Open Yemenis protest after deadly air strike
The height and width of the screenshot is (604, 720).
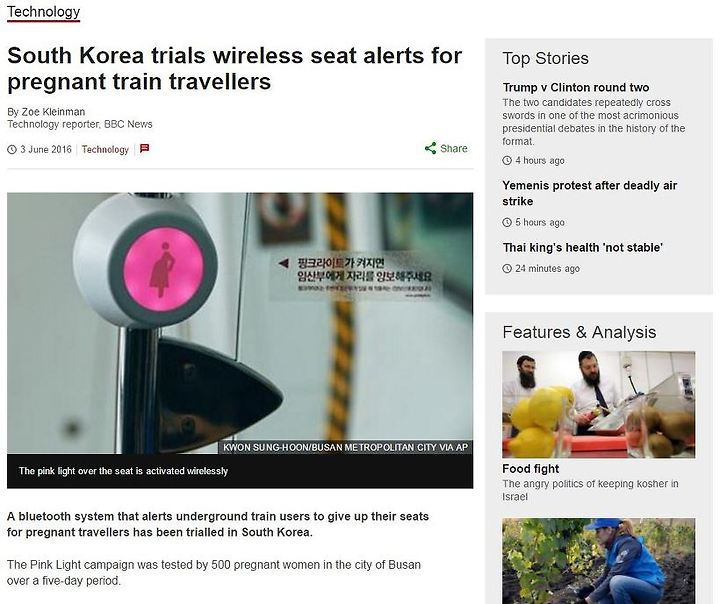(590, 193)
